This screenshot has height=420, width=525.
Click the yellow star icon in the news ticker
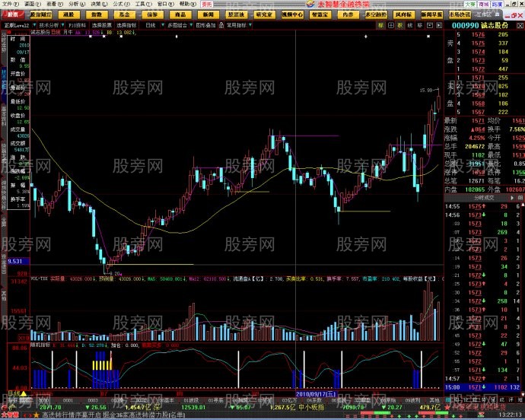[37, 415]
